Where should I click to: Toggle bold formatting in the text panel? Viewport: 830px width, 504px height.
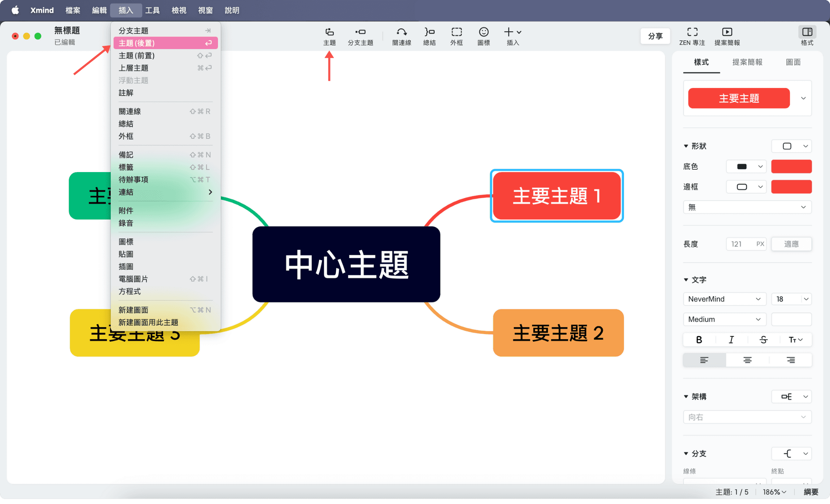click(x=699, y=339)
